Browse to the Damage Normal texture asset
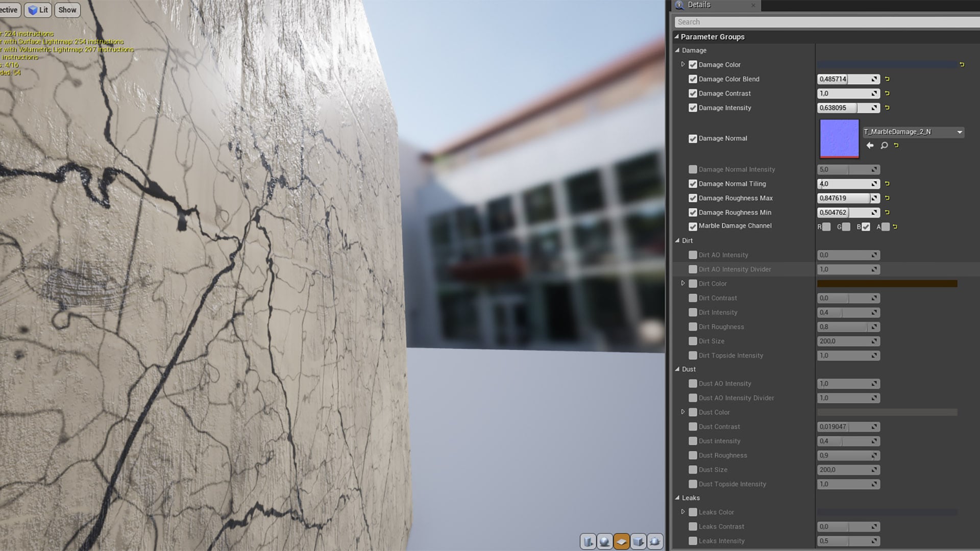The image size is (980, 551). pos(884,145)
